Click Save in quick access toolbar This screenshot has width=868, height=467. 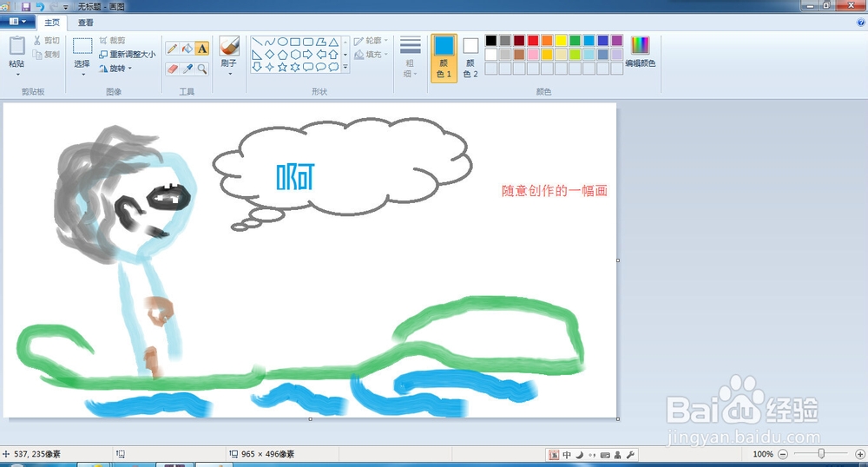pos(25,7)
